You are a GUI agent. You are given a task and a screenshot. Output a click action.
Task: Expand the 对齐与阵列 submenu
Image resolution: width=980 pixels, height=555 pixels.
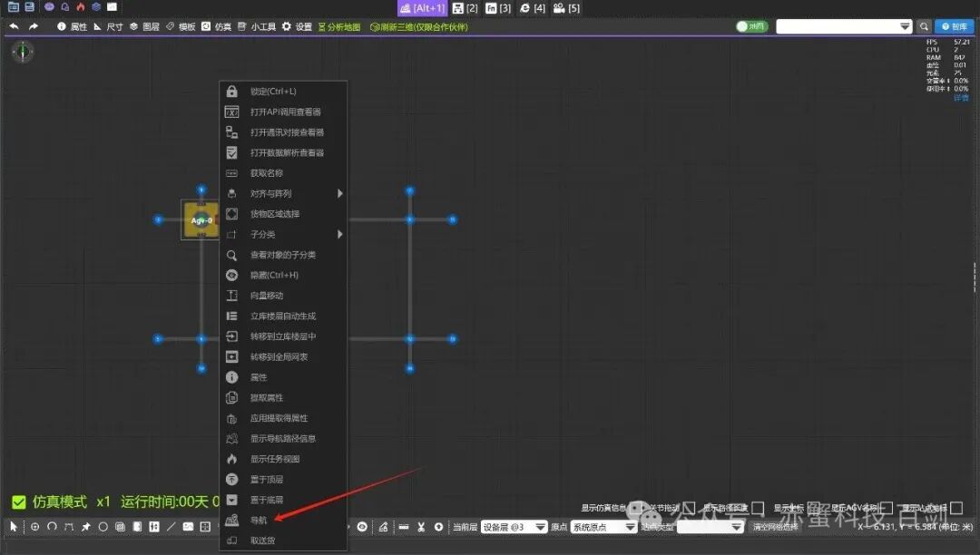pos(283,193)
